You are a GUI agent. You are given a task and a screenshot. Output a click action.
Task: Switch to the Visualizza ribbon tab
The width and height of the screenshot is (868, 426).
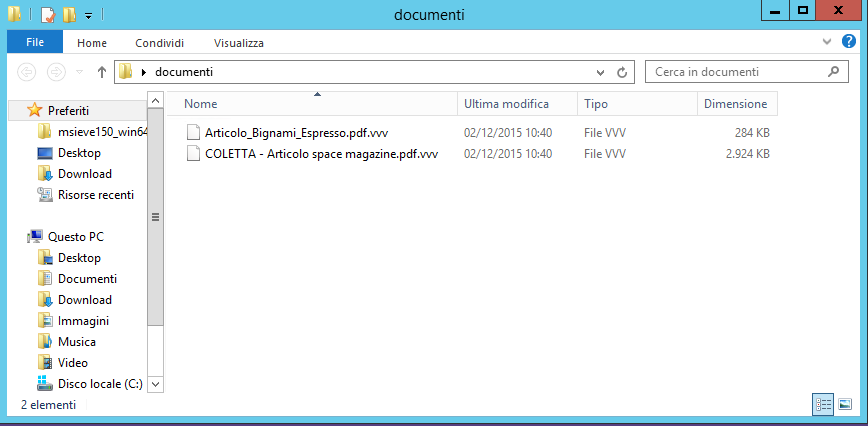(239, 43)
